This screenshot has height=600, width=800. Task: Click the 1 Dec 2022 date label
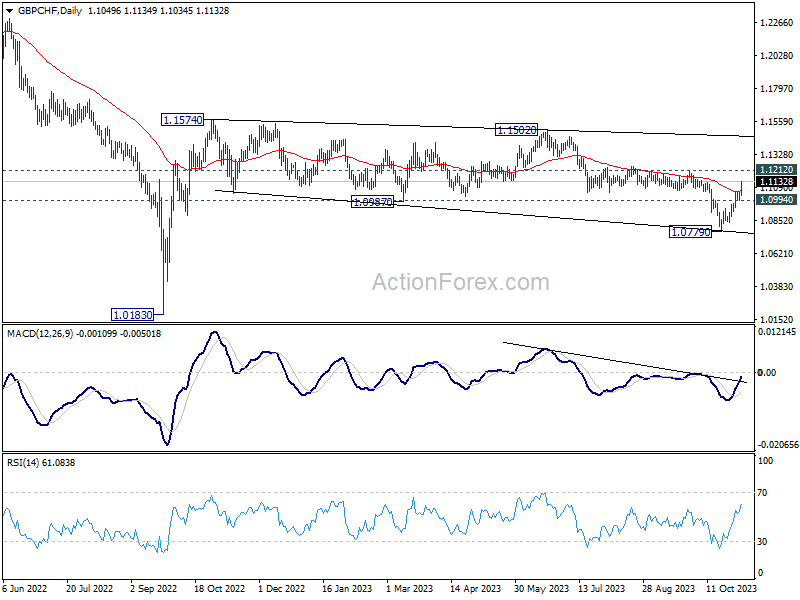pyautogui.click(x=282, y=589)
